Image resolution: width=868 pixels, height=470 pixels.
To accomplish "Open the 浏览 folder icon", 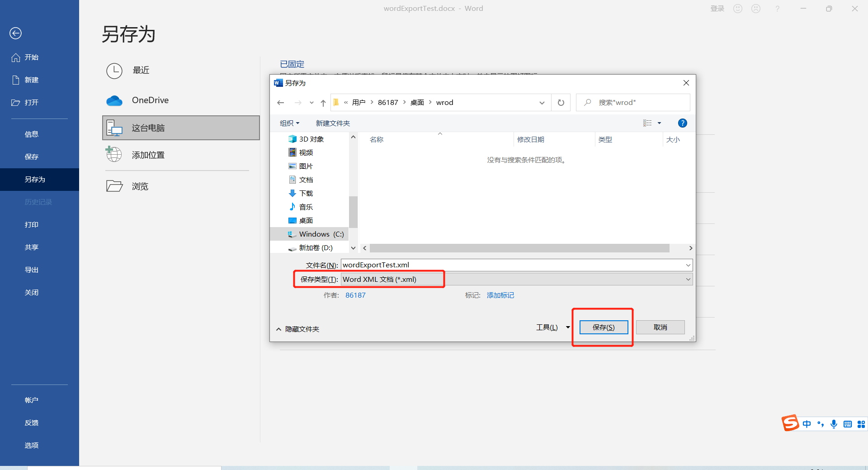I will pos(114,186).
